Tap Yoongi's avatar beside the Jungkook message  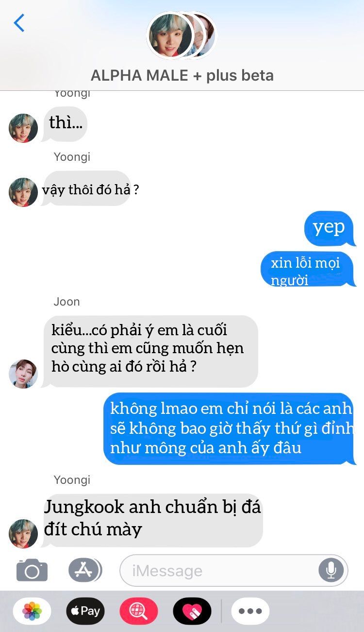coord(23,533)
